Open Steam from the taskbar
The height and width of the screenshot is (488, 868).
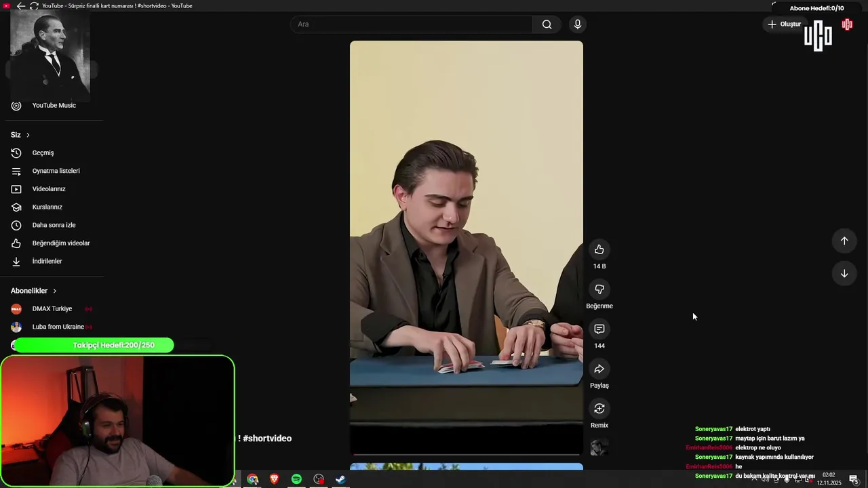coord(340,479)
